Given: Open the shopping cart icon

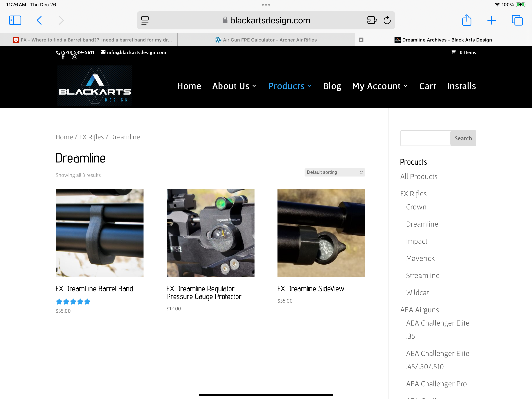Looking at the screenshot, I should coord(453,52).
